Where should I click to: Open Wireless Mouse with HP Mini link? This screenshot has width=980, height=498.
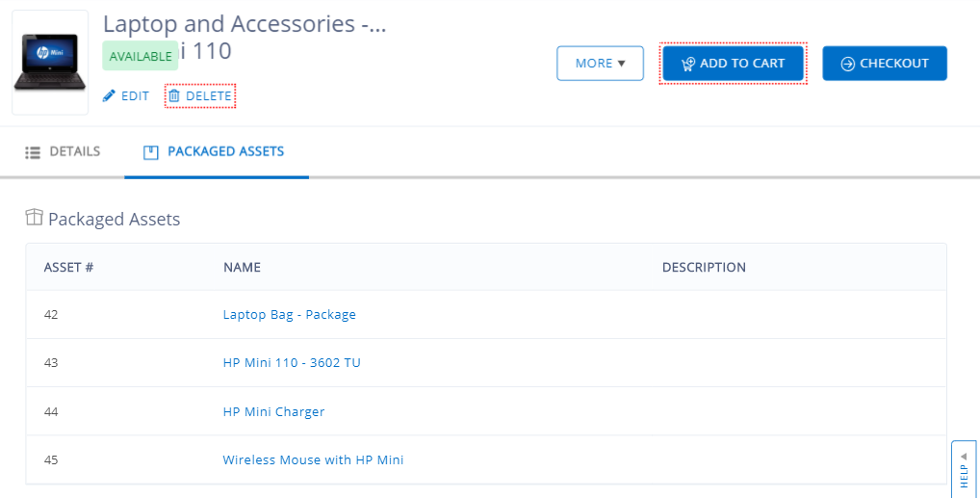[313, 459]
